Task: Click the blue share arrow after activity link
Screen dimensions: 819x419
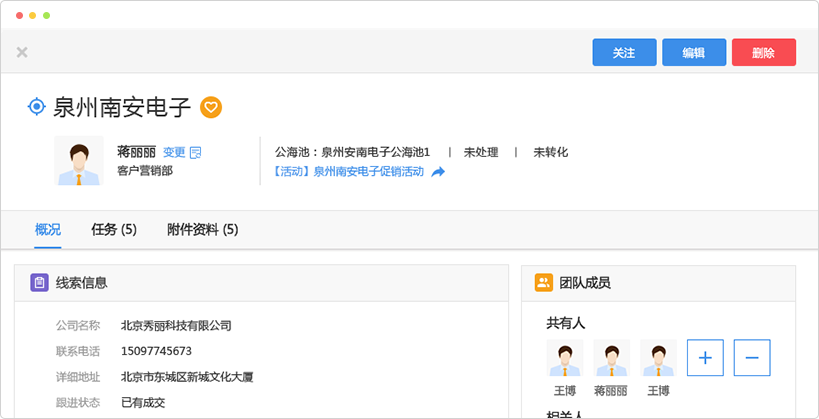Action: pyautogui.click(x=438, y=172)
